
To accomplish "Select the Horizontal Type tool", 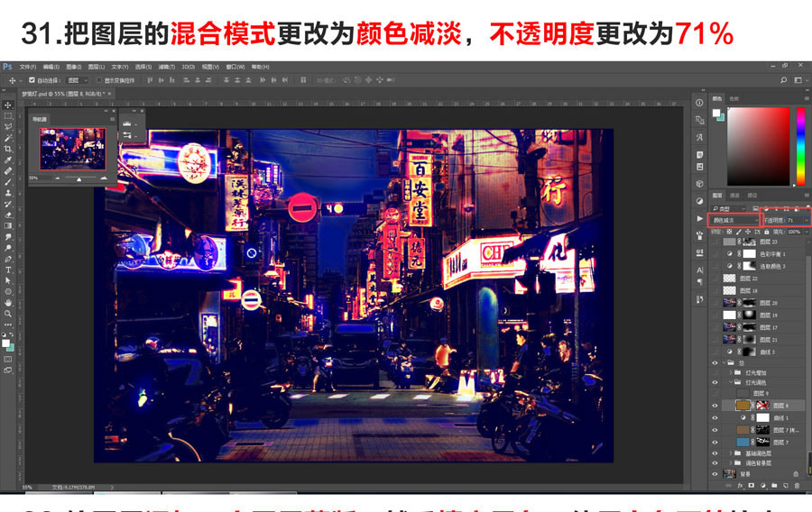I will [8, 270].
